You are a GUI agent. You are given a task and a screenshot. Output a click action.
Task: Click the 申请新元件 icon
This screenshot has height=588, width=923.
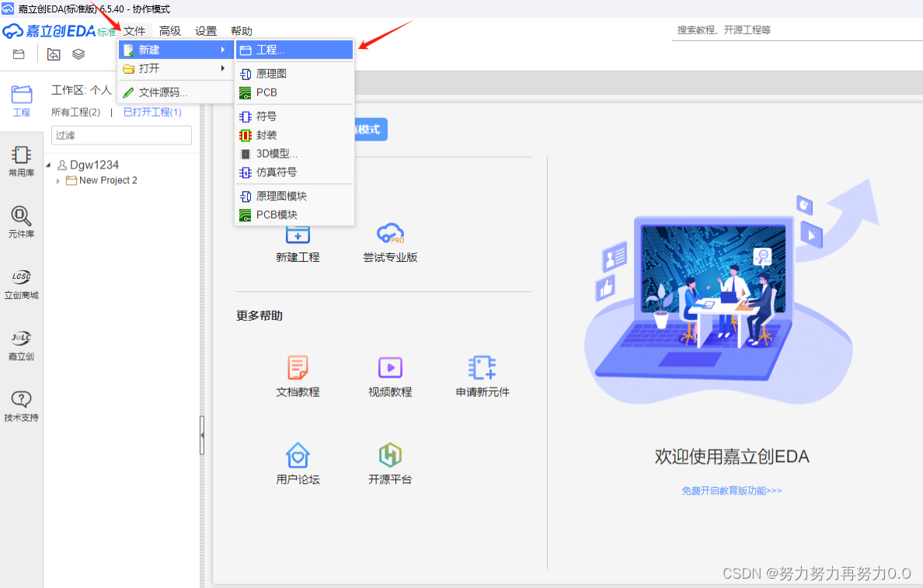[x=482, y=367]
